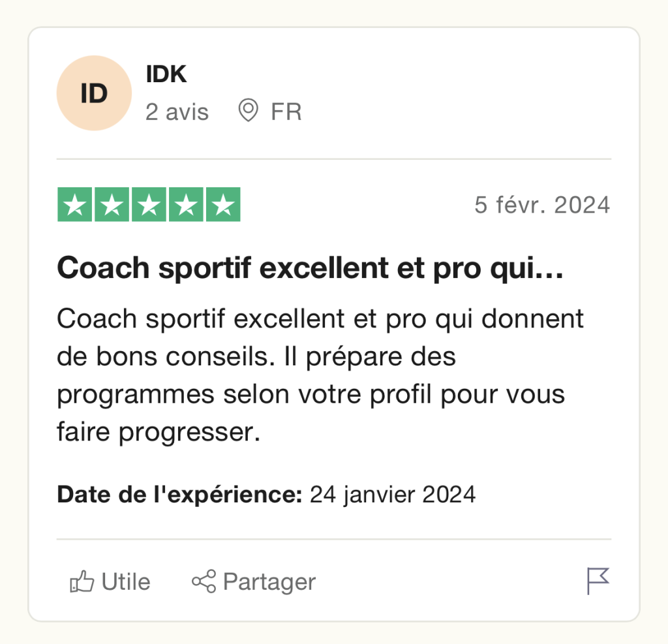The width and height of the screenshot is (668, 644).
Task: Click the share nodes icon
Action: [x=204, y=581]
